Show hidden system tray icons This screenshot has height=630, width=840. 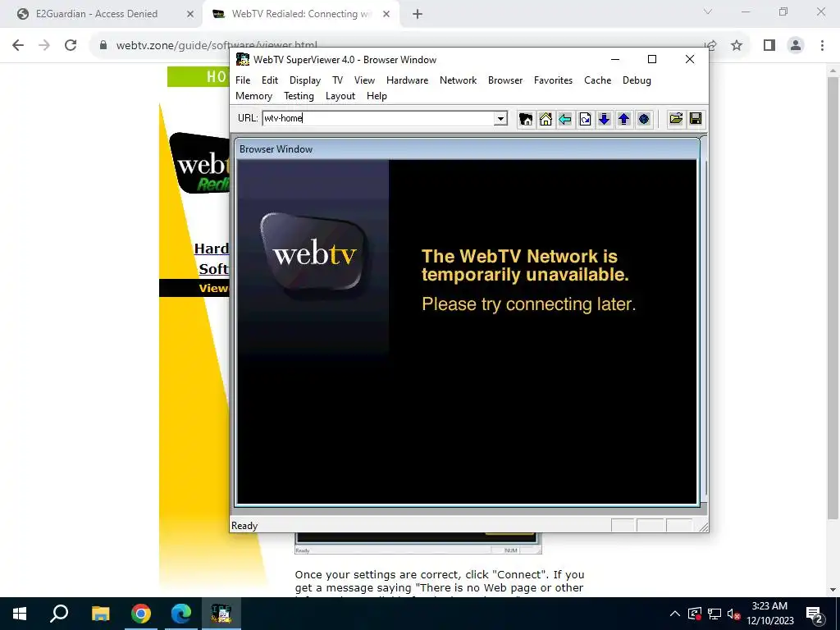[675, 614]
